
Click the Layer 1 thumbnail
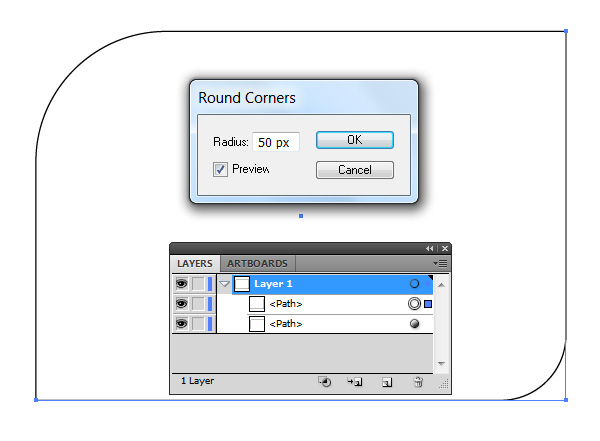[x=242, y=284]
